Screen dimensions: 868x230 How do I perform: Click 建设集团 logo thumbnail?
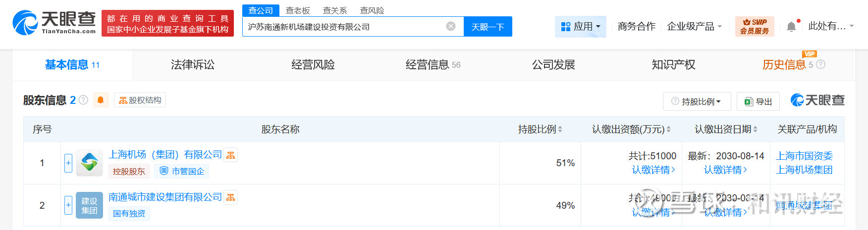[89, 205]
